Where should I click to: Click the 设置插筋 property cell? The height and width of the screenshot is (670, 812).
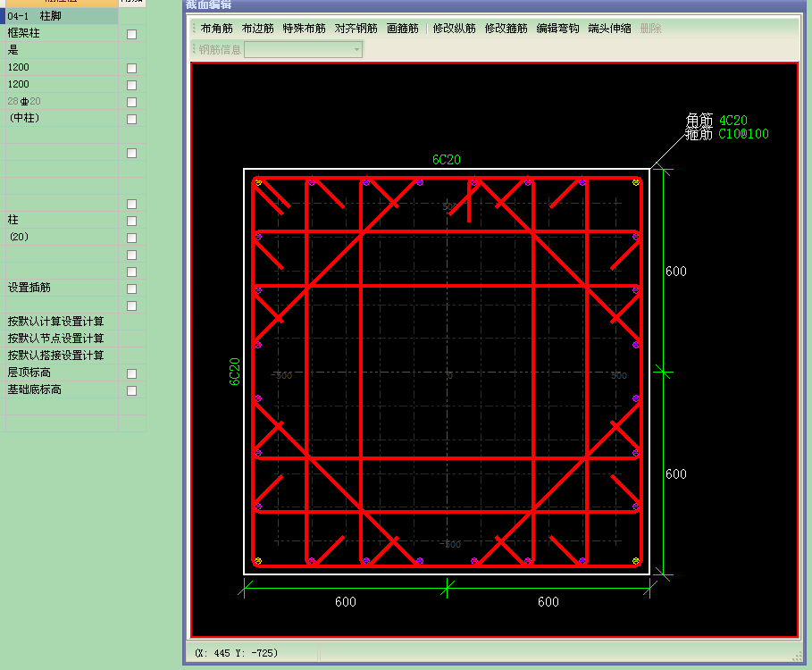pos(62,288)
